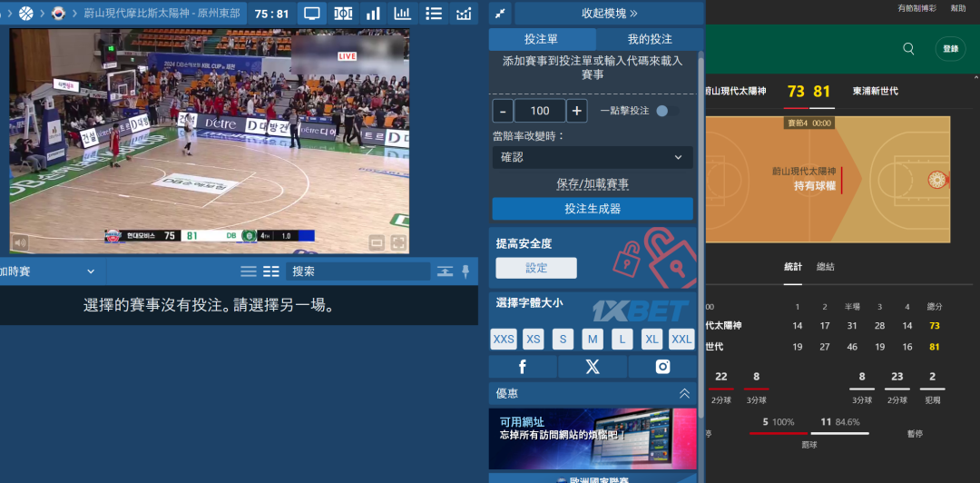The image size is (980, 483).
Task: Click the basketball court match tracker graphic
Action: 828,180
